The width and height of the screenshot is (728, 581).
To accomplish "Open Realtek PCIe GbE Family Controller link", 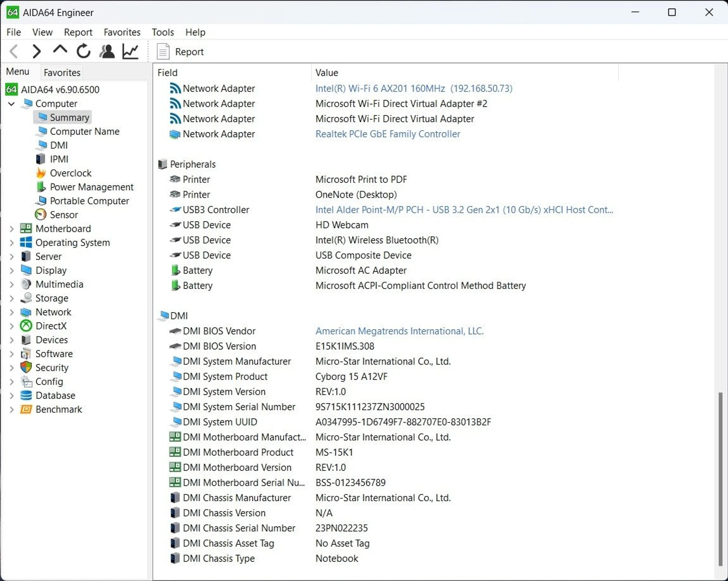I will tap(388, 134).
